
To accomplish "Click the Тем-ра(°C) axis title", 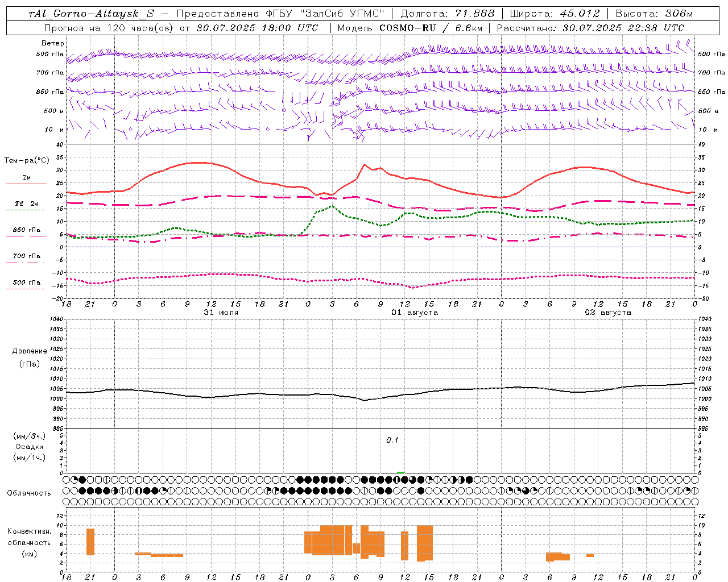I will point(27,161).
